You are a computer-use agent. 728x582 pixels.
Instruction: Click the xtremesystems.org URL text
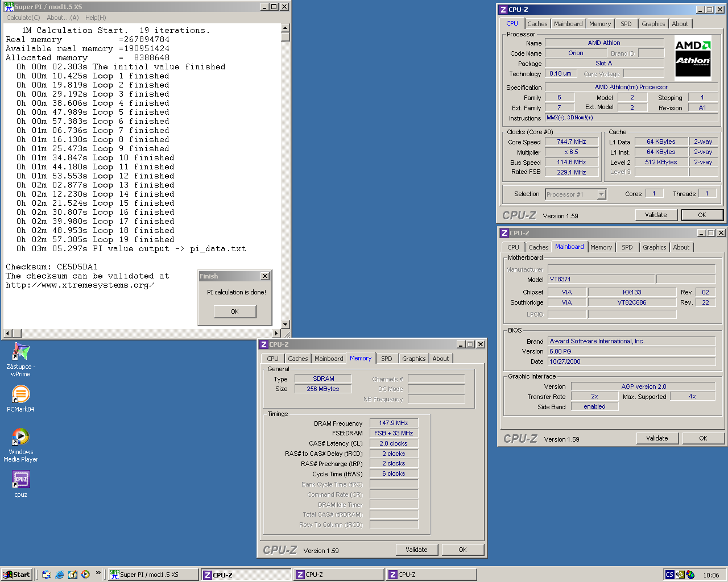pyautogui.click(x=80, y=285)
